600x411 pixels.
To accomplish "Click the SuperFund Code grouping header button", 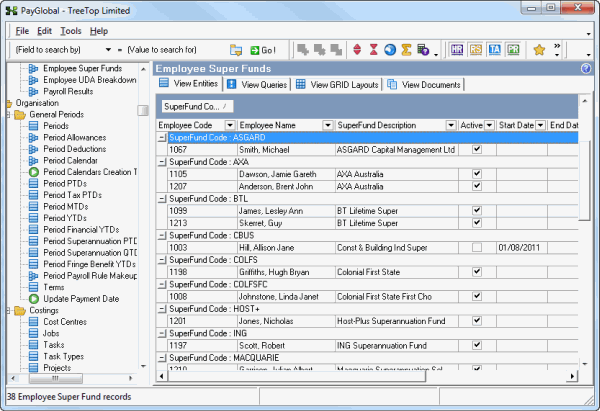I will point(196,106).
